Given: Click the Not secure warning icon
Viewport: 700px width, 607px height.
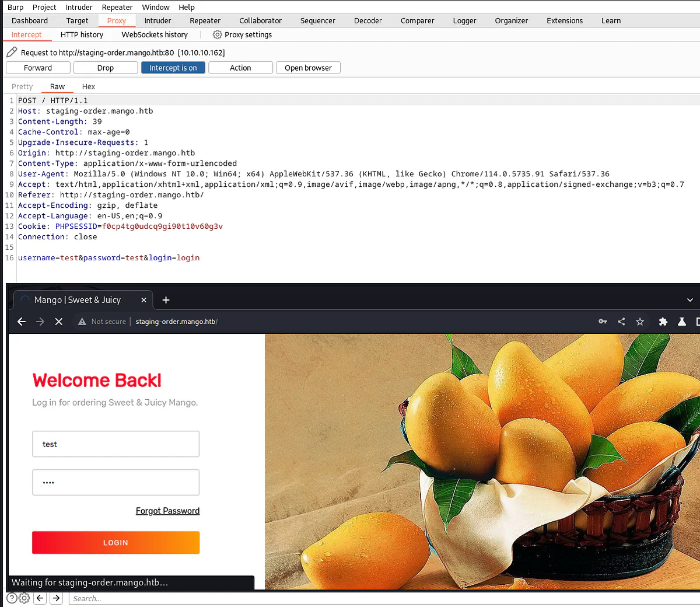Looking at the screenshot, I should (82, 322).
